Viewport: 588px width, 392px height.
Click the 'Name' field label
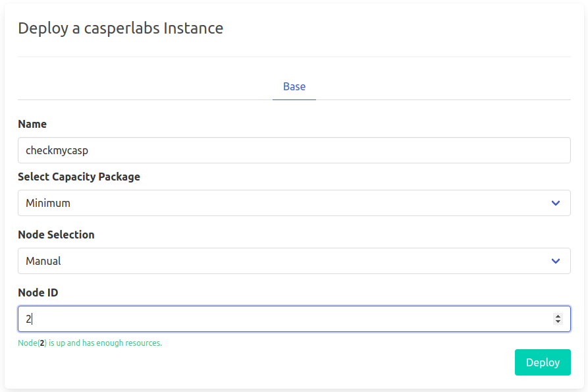(32, 124)
